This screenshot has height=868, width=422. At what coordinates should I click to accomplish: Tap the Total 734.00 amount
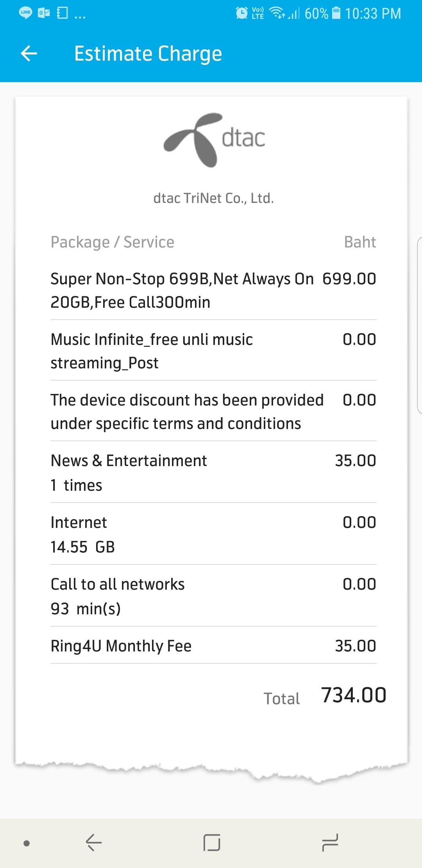coord(353,696)
